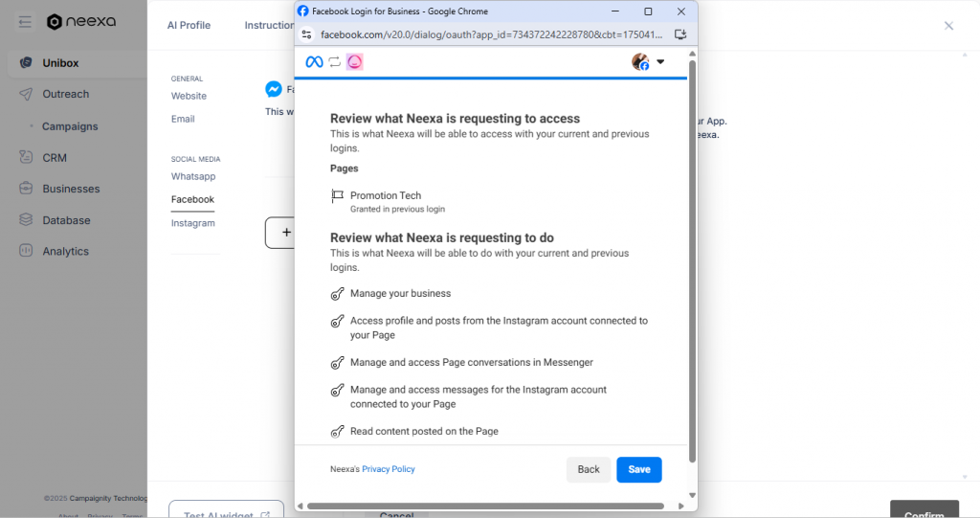980x518 pixels.
Task: Open the Facebook account profile dropdown arrow
Action: click(660, 62)
